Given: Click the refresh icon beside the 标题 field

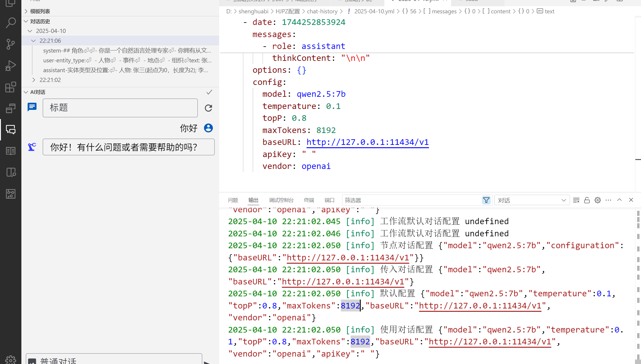Looking at the screenshot, I should coord(208,108).
